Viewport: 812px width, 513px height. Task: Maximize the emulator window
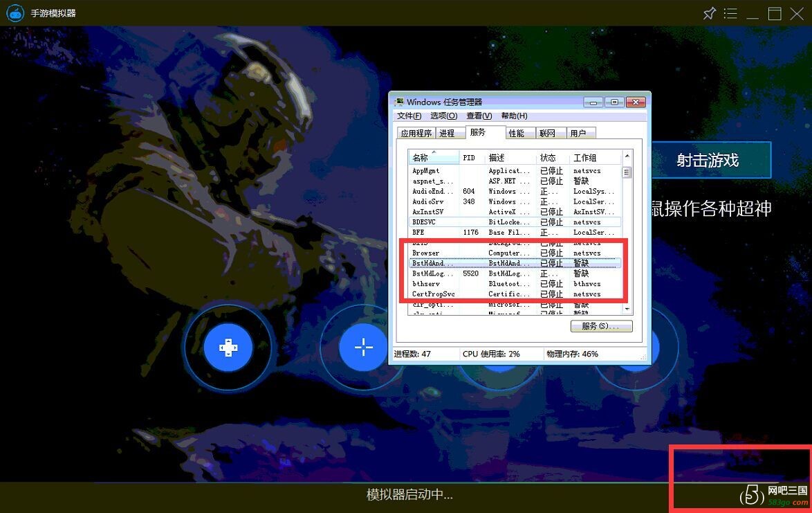(775, 13)
